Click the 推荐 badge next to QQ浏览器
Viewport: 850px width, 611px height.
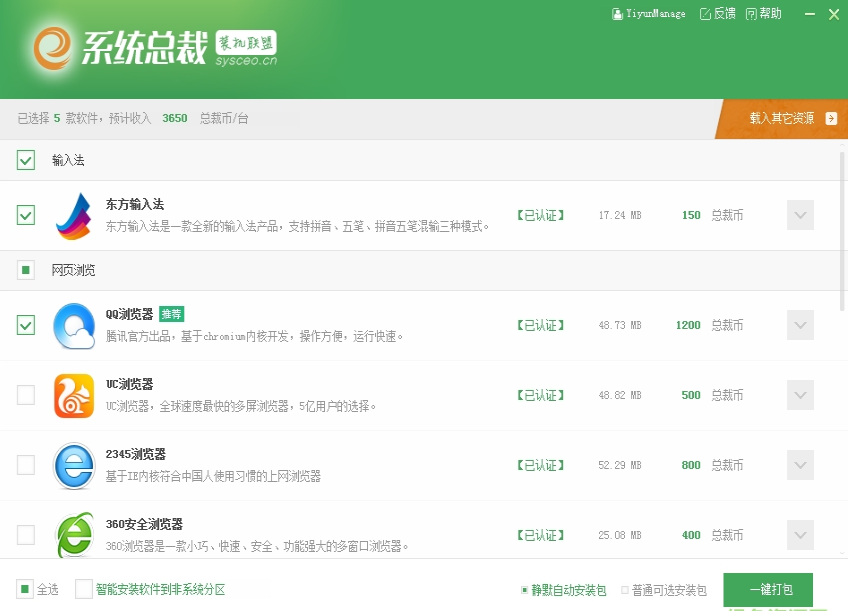click(x=171, y=314)
